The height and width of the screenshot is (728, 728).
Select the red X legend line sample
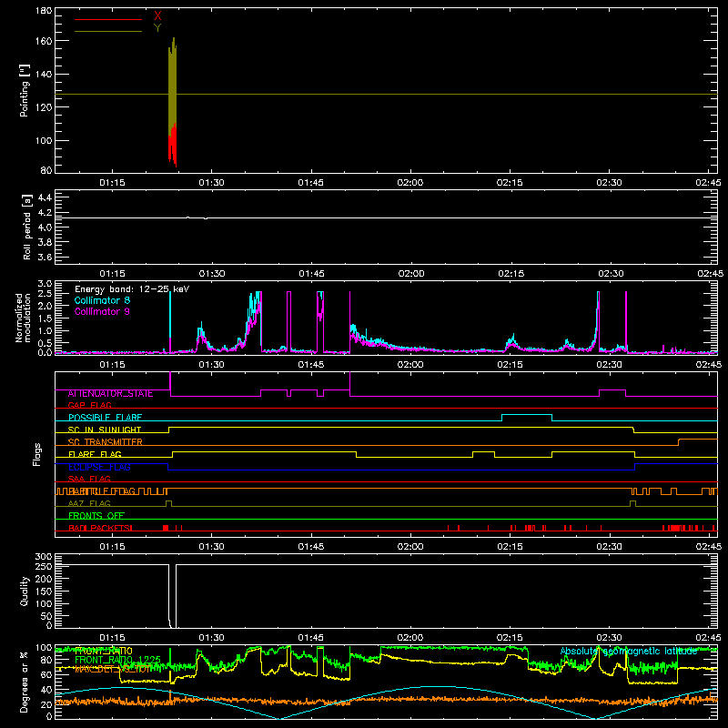tap(108, 19)
